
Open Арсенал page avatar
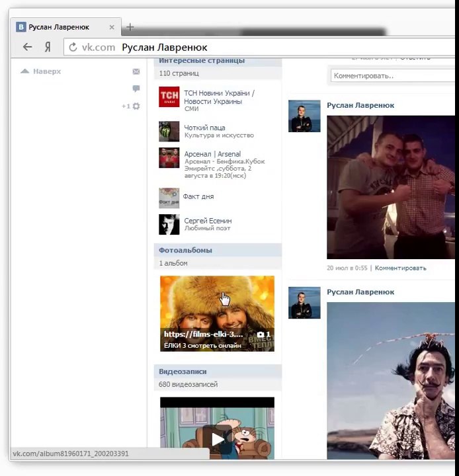pyautogui.click(x=169, y=157)
